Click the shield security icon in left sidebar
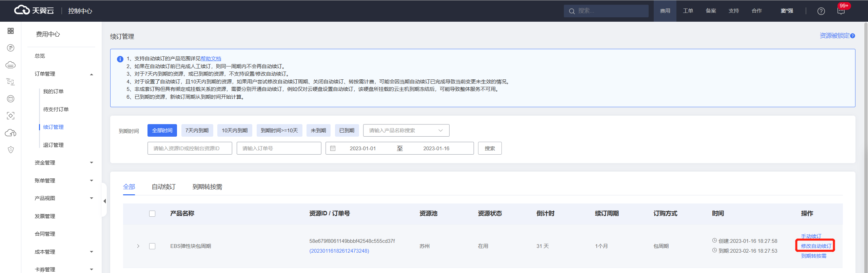 (11, 150)
